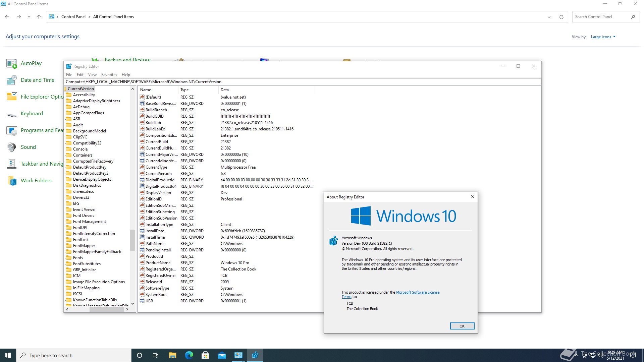The width and height of the screenshot is (644, 362).
Task: Expand breadcrumb chevron after Control Panel
Action: point(89,17)
